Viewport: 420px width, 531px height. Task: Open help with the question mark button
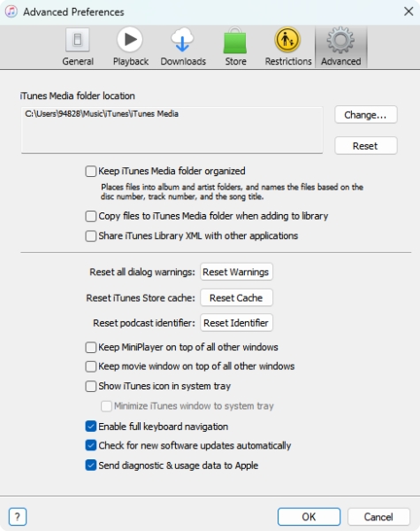click(18, 517)
